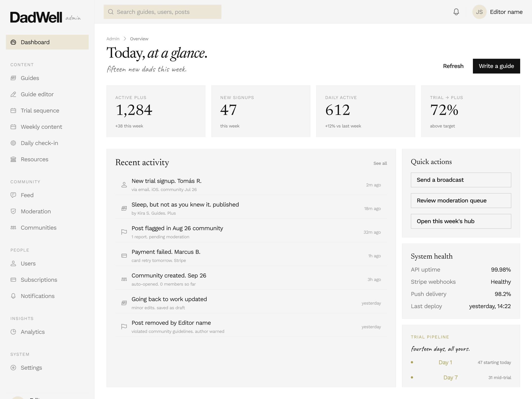532x399 pixels.
Task: Click the Admin breadcrumb link
Action: [x=113, y=39]
